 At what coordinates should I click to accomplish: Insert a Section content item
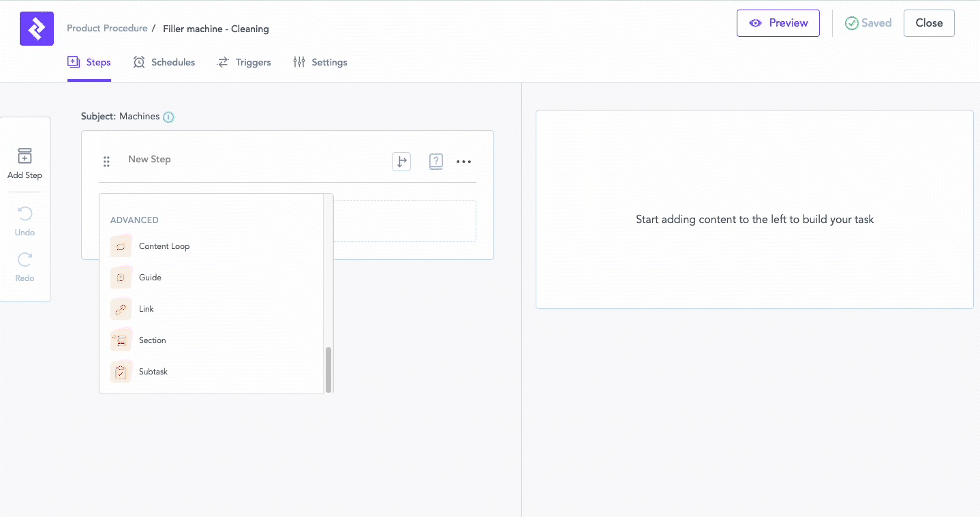coord(152,340)
